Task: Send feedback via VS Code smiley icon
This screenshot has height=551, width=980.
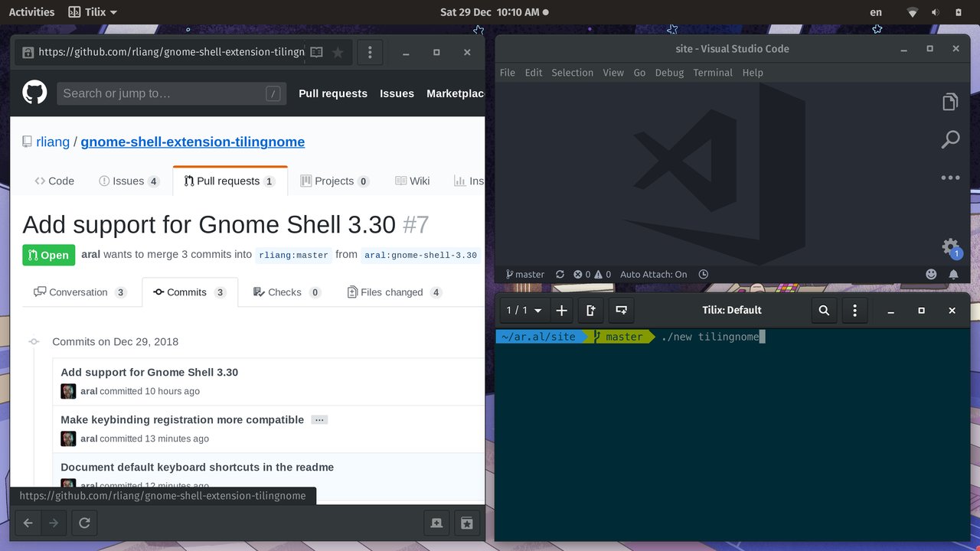Action: (931, 274)
